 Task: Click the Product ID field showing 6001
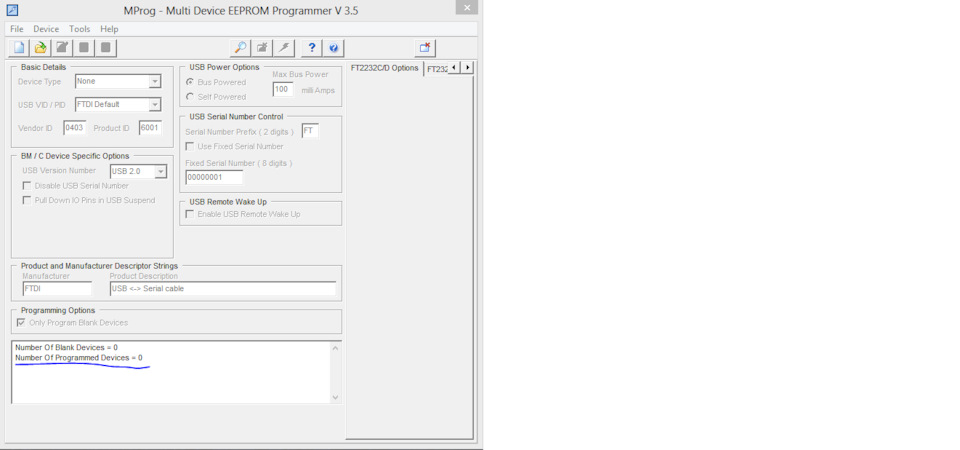click(x=150, y=128)
